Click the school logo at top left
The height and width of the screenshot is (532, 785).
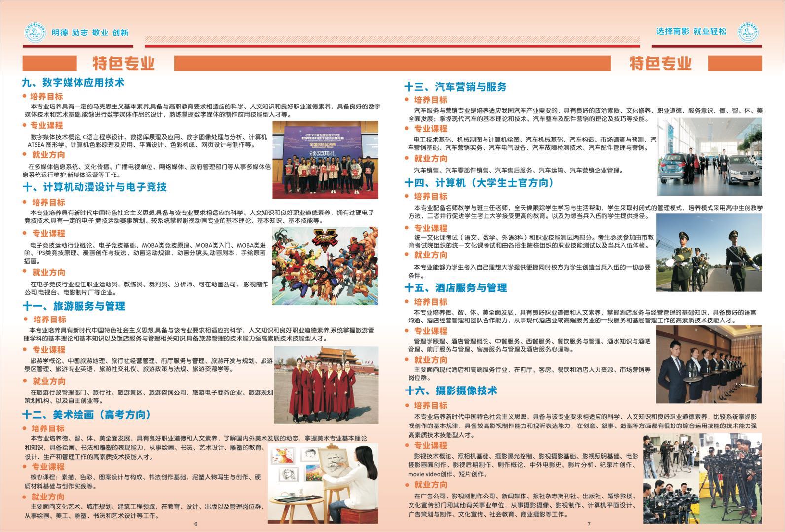tap(35, 33)
